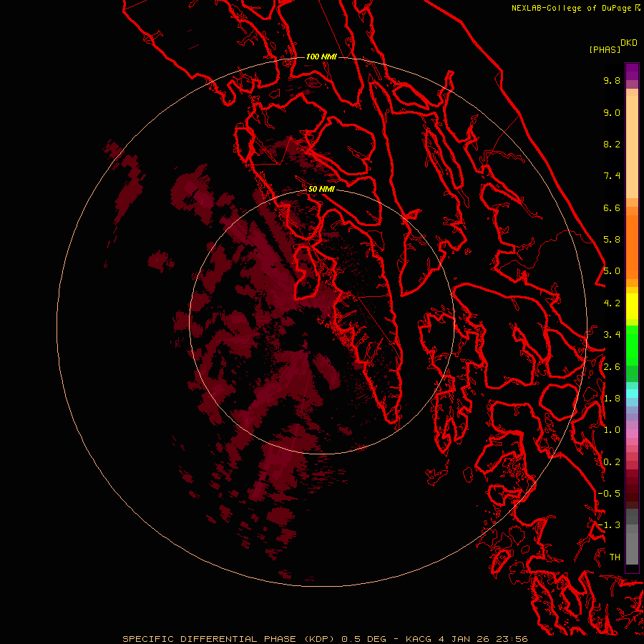This screenshot has width=644, height=644.
Task: Click the 2.6 value on the color scale
Action: [612, 367]
